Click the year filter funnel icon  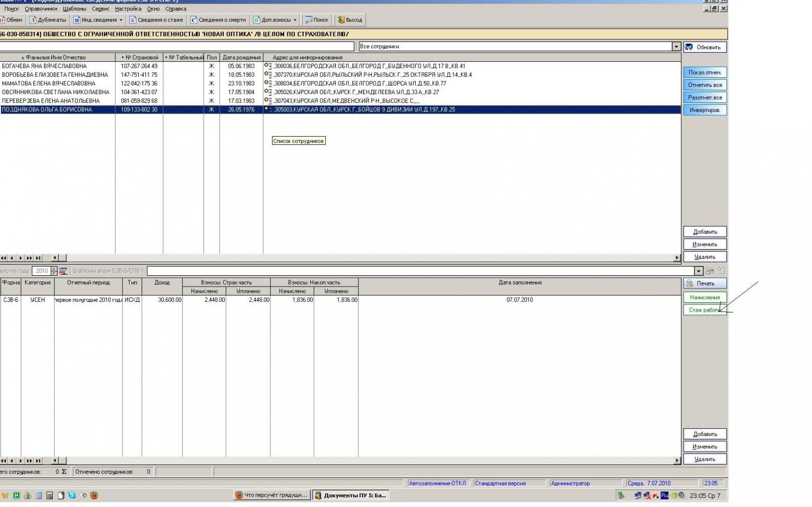click(x=63, y=271)
